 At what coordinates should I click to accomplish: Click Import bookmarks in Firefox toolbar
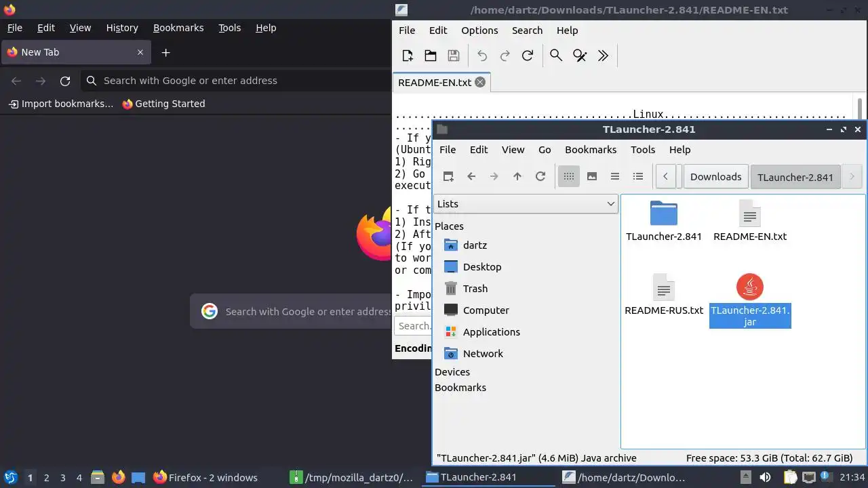point(61,104)
